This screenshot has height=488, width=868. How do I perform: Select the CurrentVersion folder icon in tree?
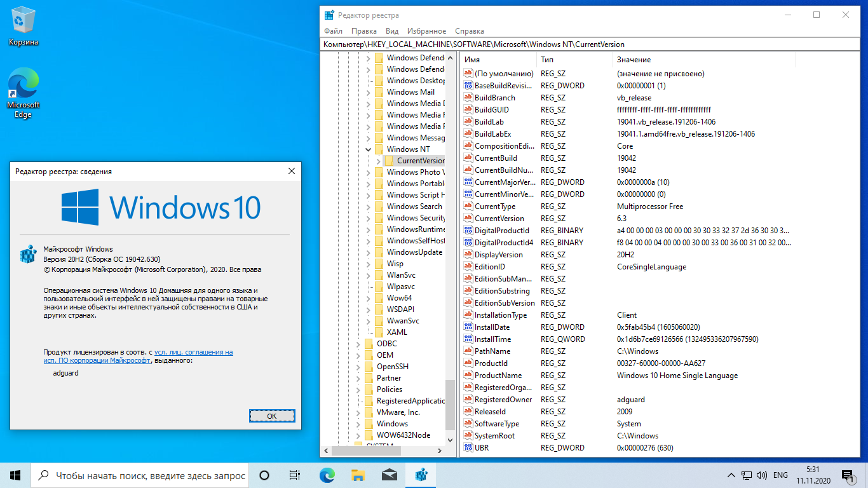pyautogui.click(x=390, y=161)
